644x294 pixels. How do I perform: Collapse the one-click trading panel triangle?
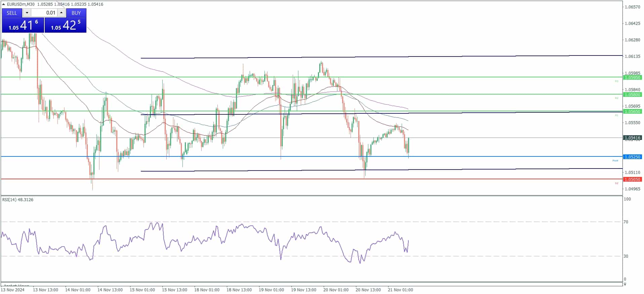tap(4, 4)
